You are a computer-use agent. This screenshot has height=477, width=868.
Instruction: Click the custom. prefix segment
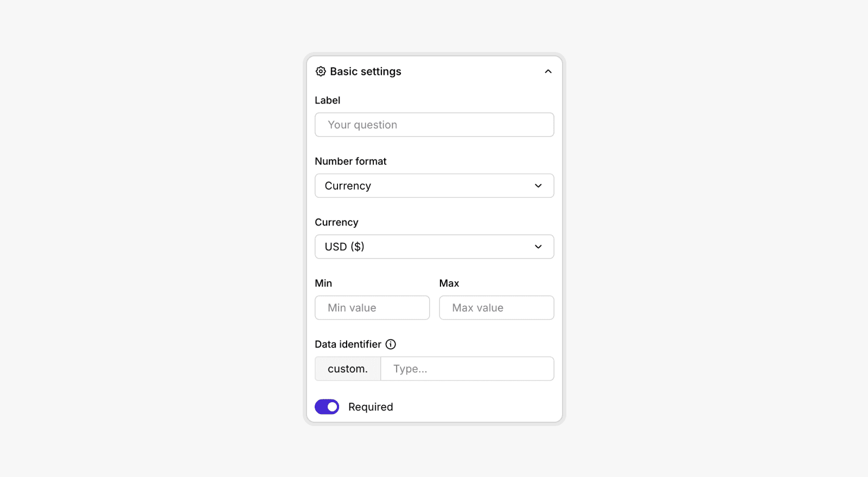(347, 369)
